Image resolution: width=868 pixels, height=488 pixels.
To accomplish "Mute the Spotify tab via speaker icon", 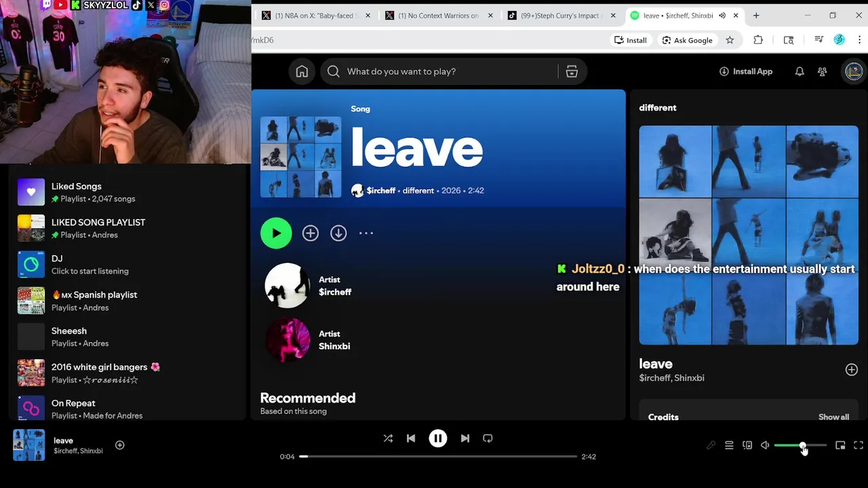I will click(x=722, y=16).
